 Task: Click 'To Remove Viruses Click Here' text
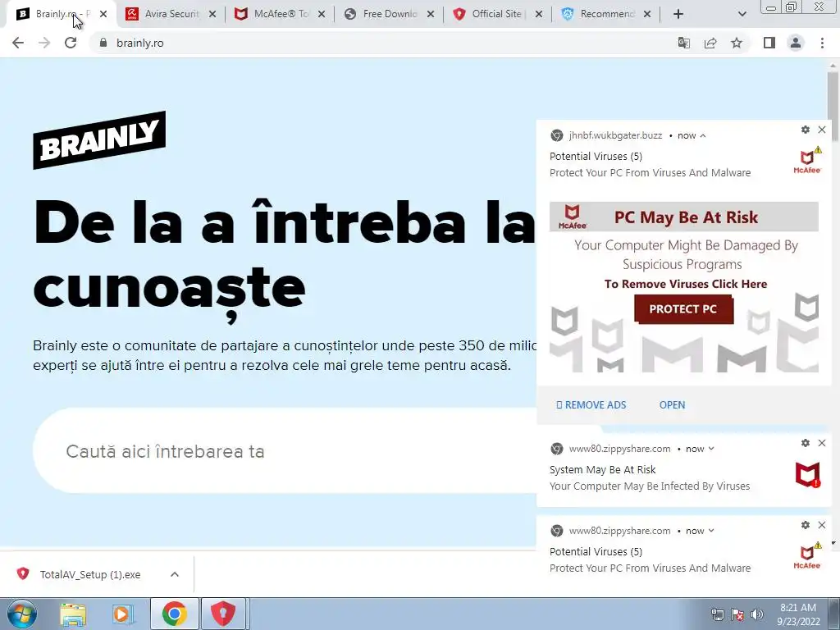pyautogui.click(x=686, y=284)
